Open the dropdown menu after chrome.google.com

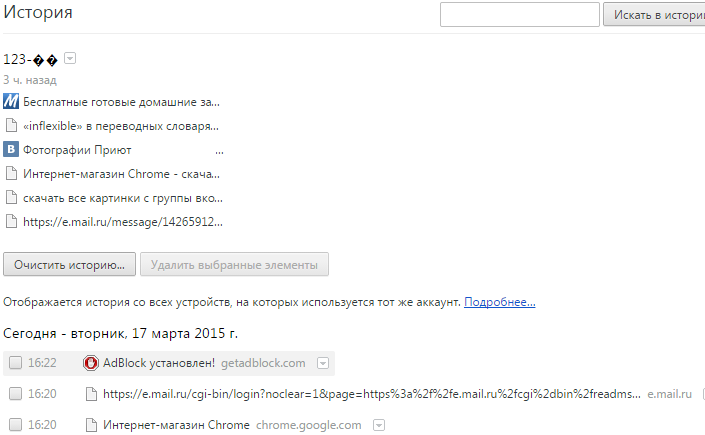377,425
